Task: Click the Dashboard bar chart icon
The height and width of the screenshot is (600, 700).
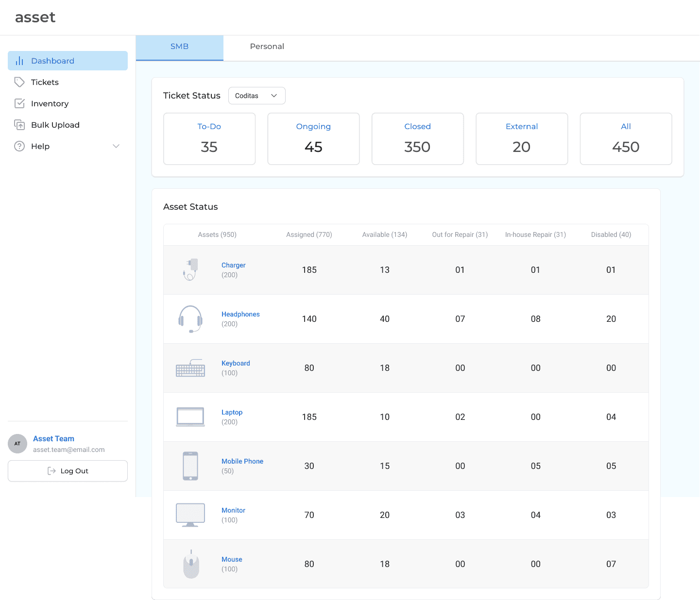Action: [x=19, y=61]
